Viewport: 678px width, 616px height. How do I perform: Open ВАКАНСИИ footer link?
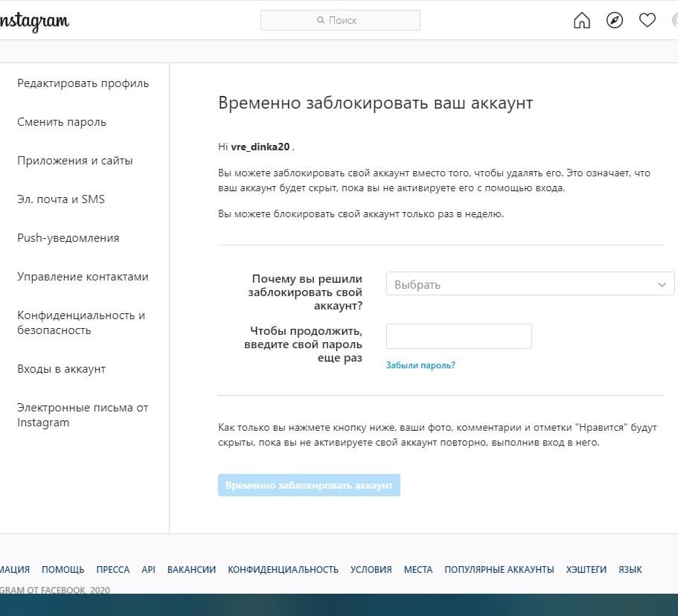coord(191,569)
